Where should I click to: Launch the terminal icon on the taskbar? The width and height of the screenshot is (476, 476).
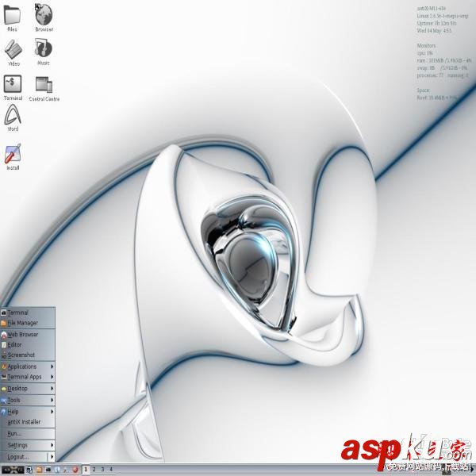point(48,470)
